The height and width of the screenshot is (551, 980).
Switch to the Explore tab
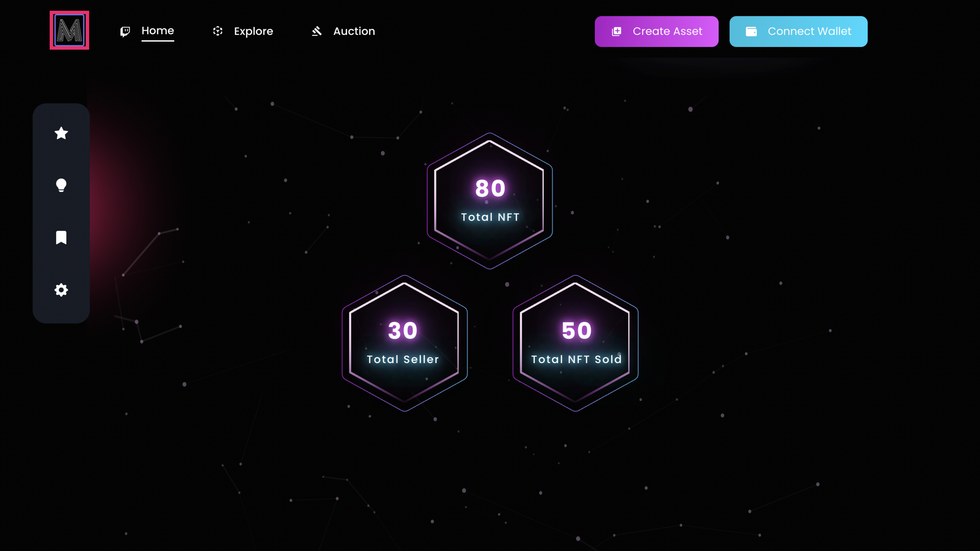[253, 31]
